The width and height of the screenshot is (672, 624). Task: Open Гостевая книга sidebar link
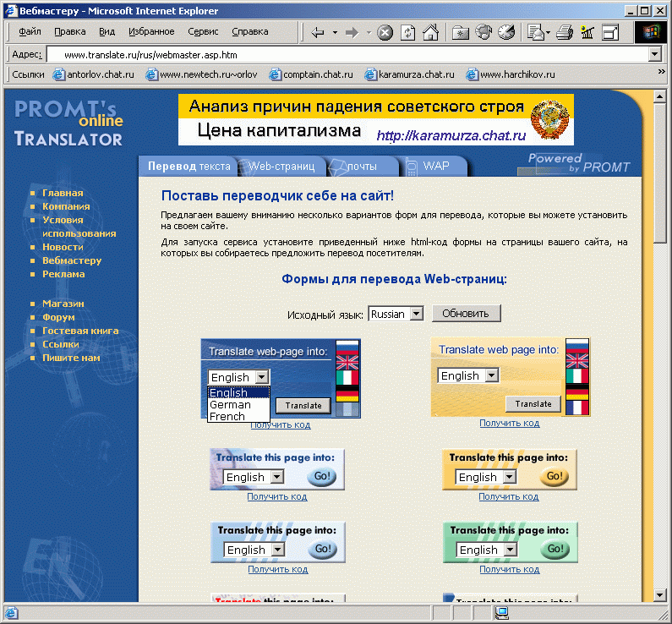coord(80,331)
